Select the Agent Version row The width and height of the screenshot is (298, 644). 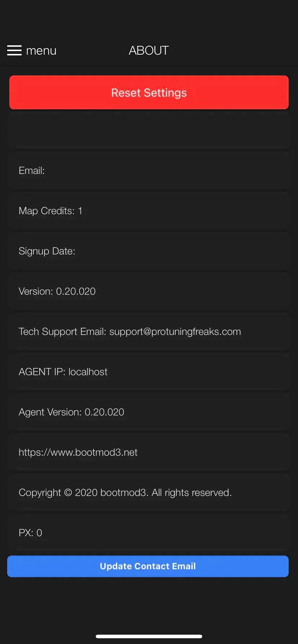[x=149, y=412]
